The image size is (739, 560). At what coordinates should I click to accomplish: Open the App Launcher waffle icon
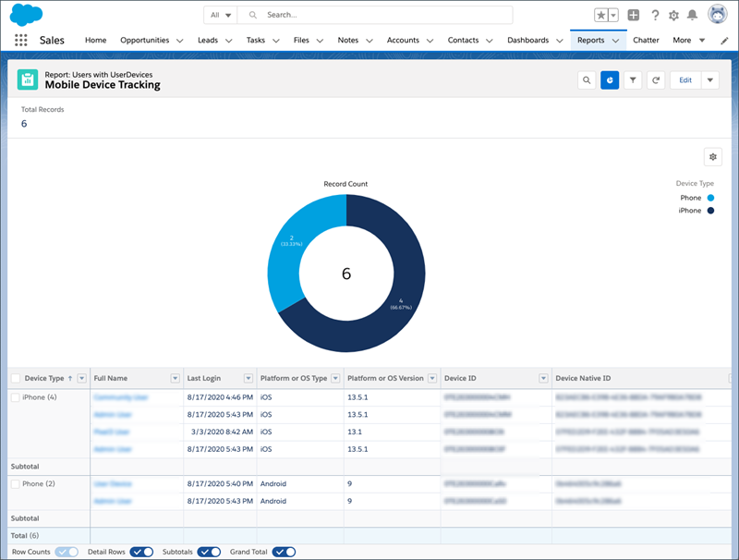point(20,40)
